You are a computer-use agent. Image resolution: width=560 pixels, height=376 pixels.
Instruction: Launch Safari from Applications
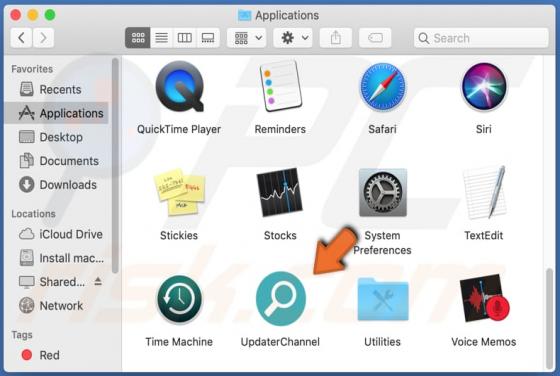point(382,87)
